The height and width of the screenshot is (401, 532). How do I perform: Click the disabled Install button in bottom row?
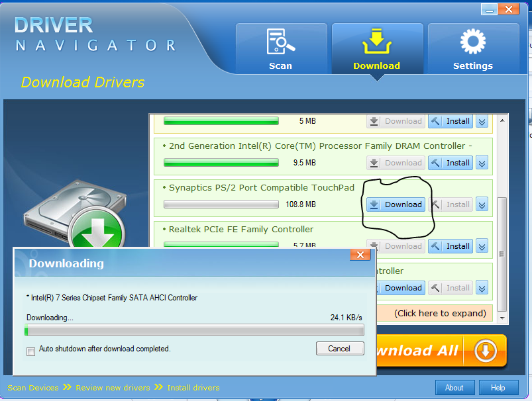[x=451, y=288]
